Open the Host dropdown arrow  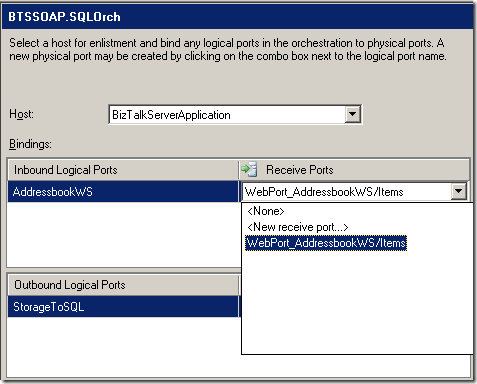pyautogui.click(x=352, y=115)
